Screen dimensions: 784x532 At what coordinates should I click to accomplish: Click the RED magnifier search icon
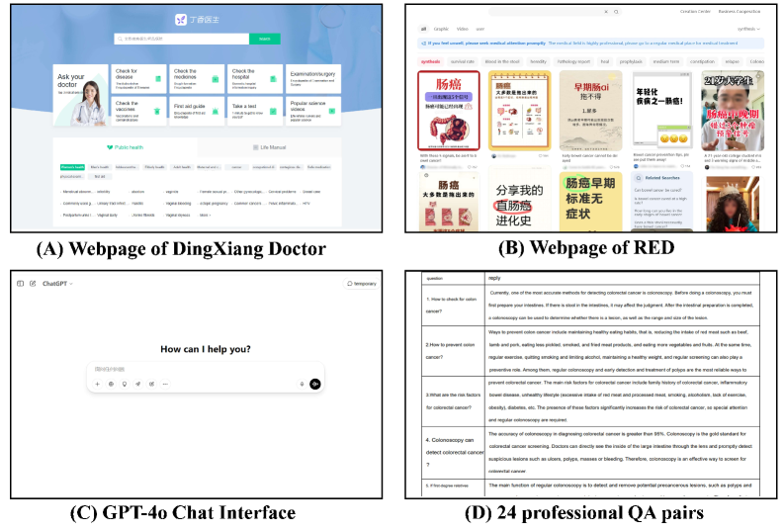tap(616, 12)
